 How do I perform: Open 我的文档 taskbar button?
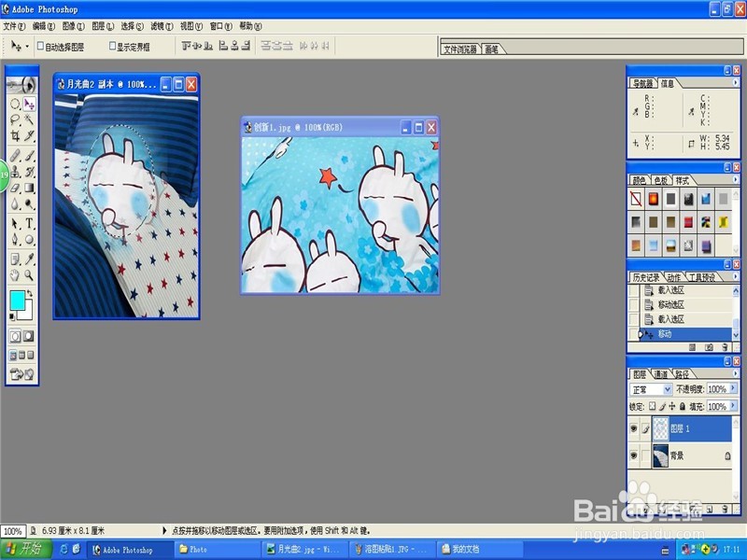click(480, 549)
